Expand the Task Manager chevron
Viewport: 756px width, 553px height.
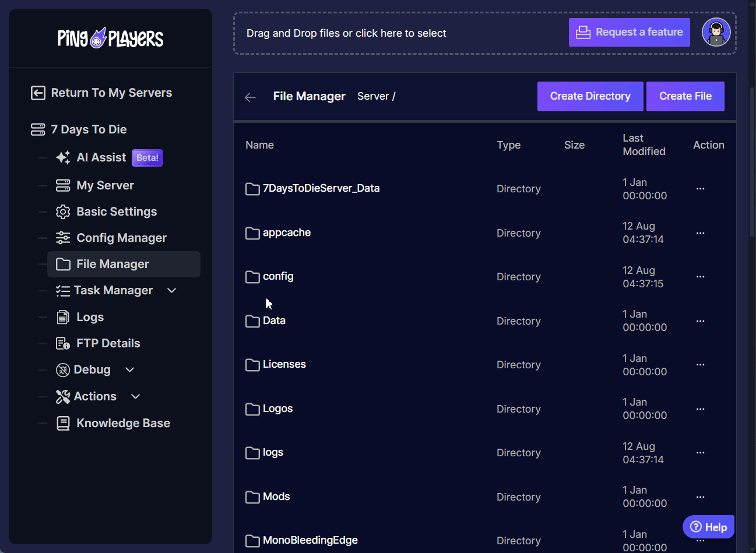point(172,290)
